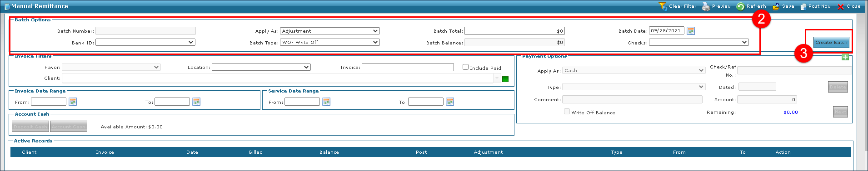
Task: Open the Preview printer icon
Action: point(706,6)
